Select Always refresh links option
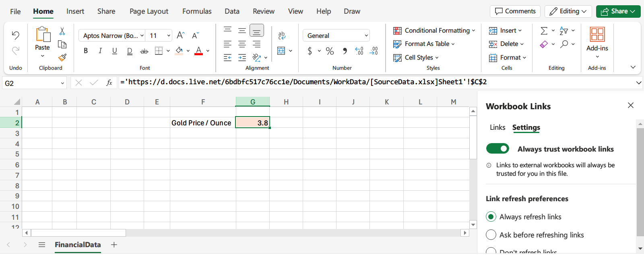Image resolution: width=644 pixels, height=256 pixels. coord(491,216)
